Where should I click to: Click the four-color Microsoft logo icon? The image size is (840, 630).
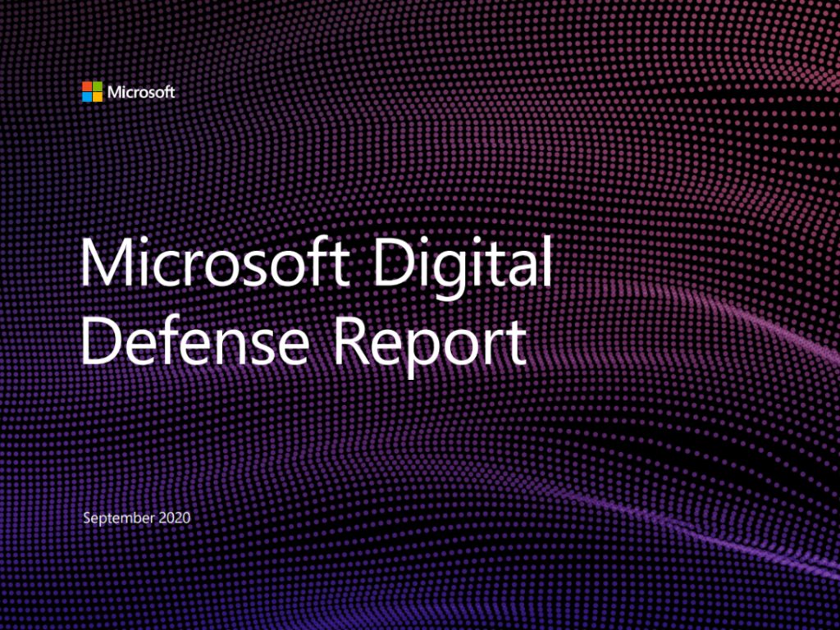pos(92,92)
